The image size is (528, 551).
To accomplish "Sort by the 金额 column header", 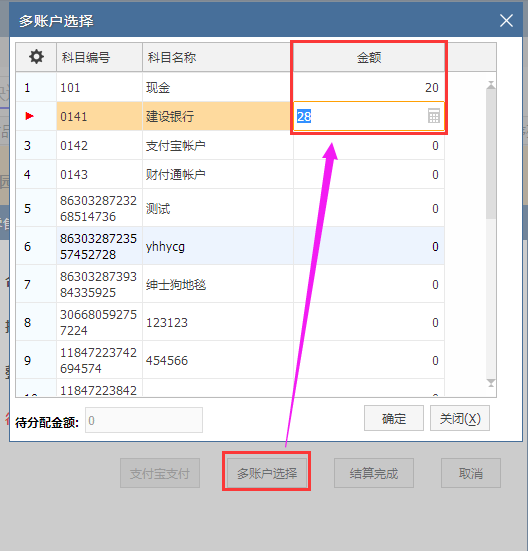I will click(369, 57).
